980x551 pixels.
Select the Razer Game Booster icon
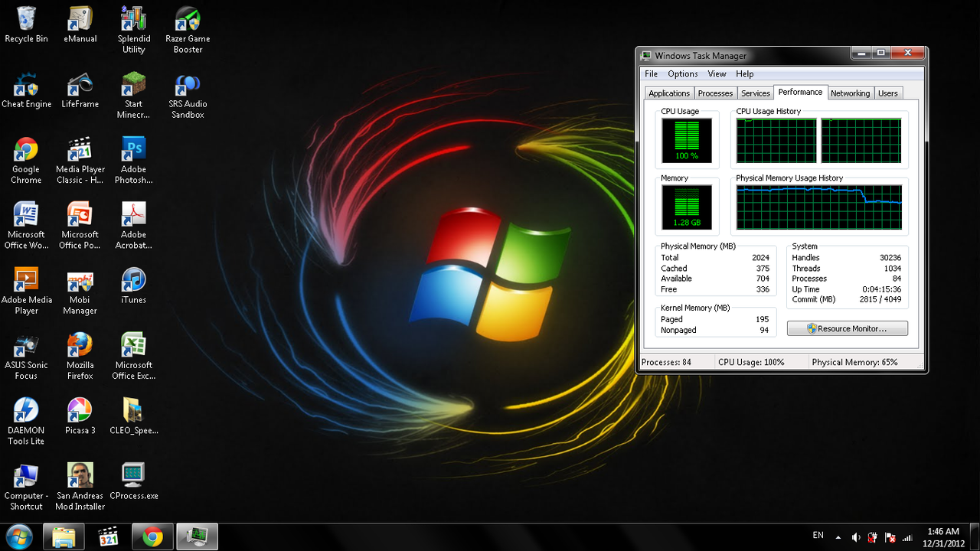coord(188,30)
